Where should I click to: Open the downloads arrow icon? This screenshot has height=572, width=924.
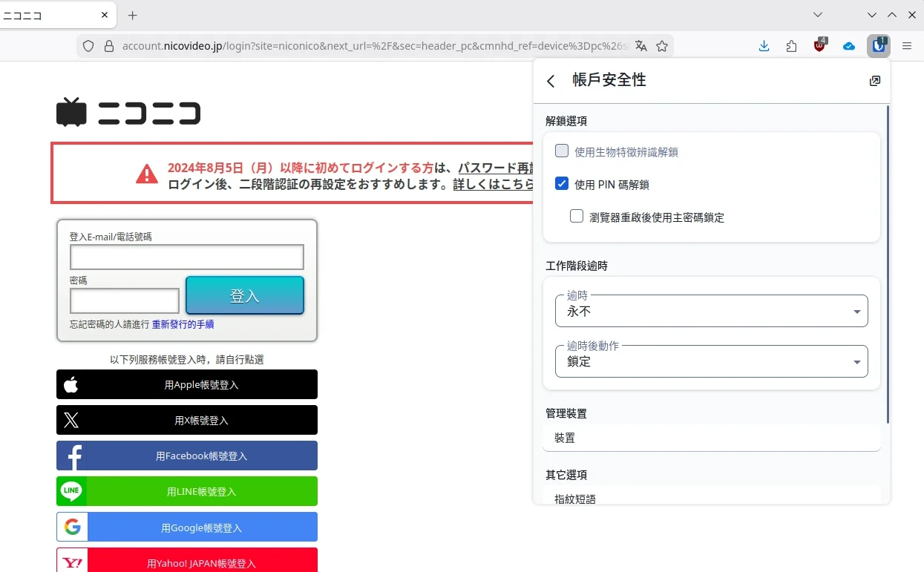(764, 46)
